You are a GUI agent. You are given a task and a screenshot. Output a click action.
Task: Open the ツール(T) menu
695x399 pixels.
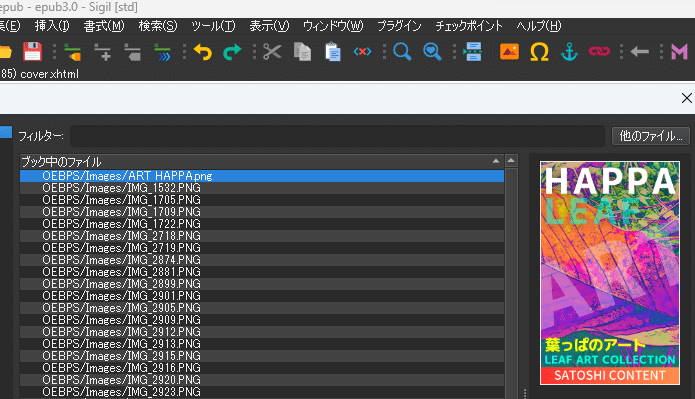point(213,26)
